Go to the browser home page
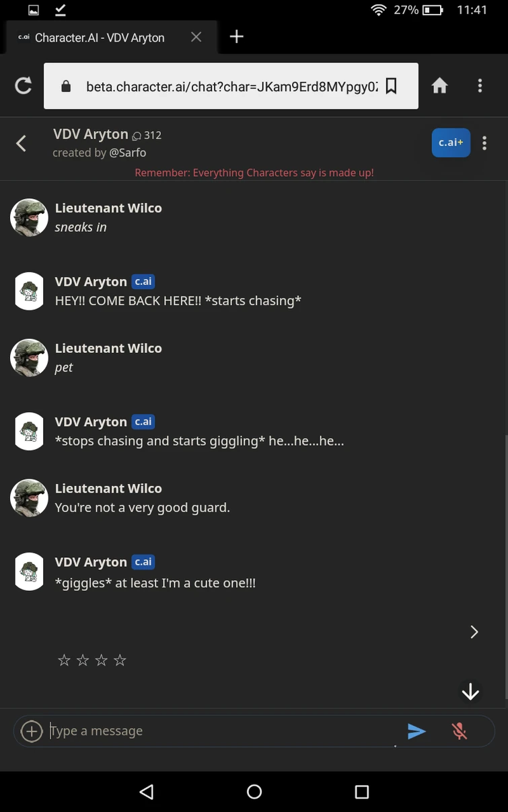 (x=439, y=85)
